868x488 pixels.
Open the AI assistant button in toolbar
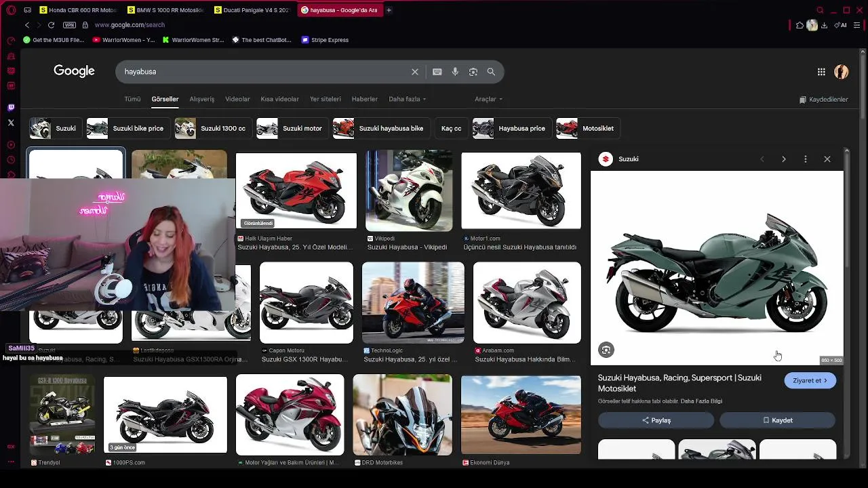[841, 25]
